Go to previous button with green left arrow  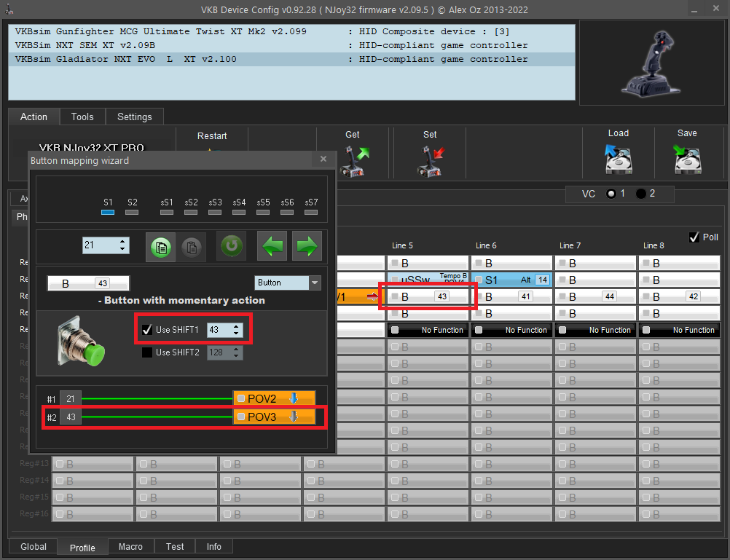[272, 246]
